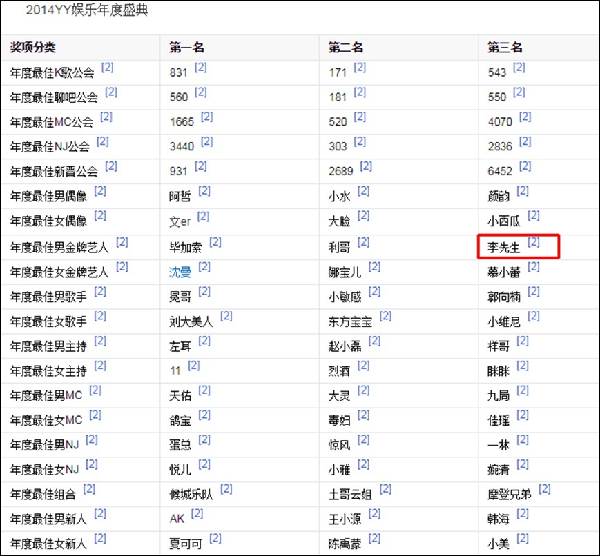Screen dimensions: 600x556
Task: Select the 年度最佳新晋公会 row label
Action: coord(54,171)
